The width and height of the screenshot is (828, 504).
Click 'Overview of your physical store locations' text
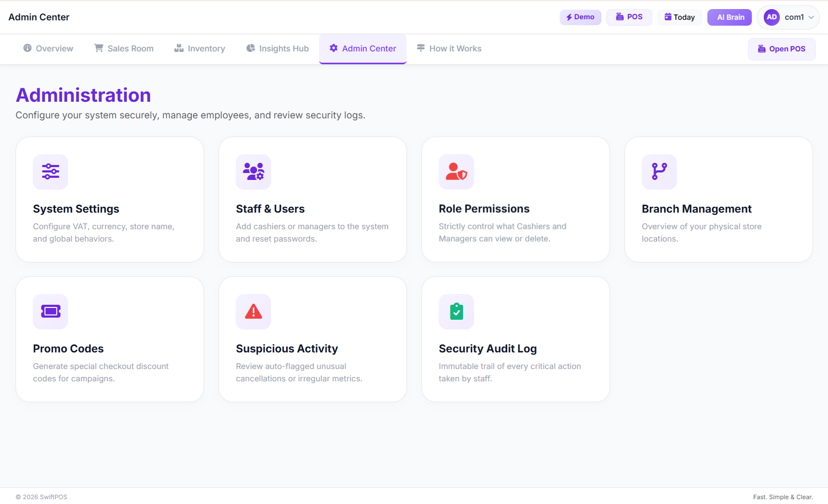click(x=702, y=232)
